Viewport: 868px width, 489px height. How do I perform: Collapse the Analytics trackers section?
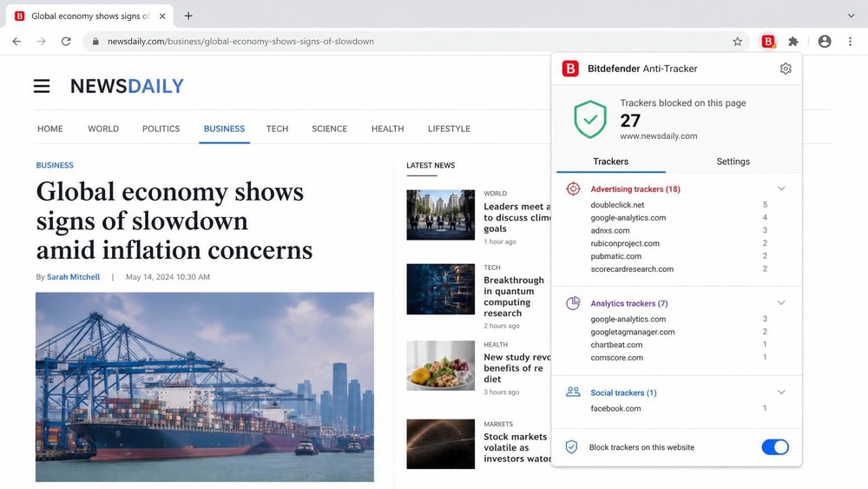[x=781, y=303]
